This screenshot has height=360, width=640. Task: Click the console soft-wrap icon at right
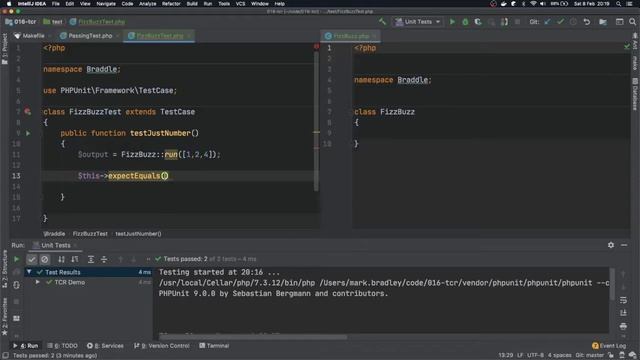click(x=623, y=300)
